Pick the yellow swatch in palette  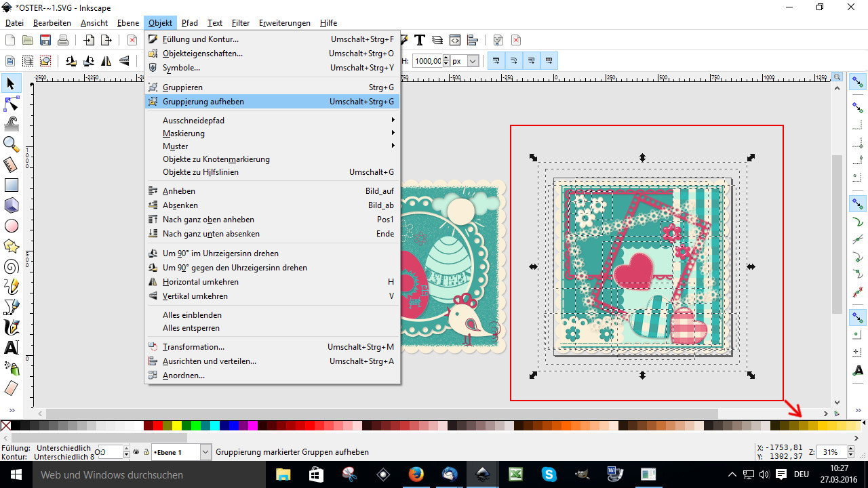click(x=176, y=426)
